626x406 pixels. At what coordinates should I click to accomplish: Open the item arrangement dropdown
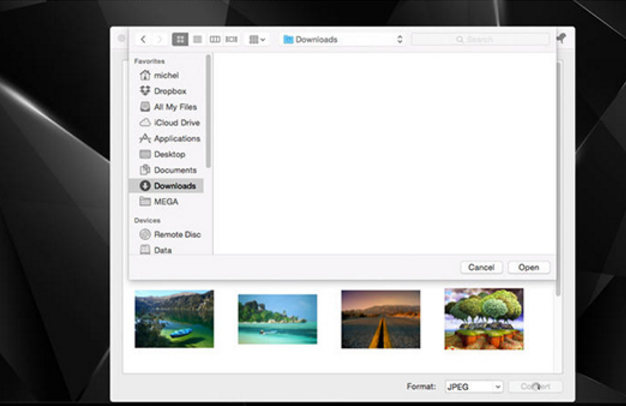tap(257, 39)
